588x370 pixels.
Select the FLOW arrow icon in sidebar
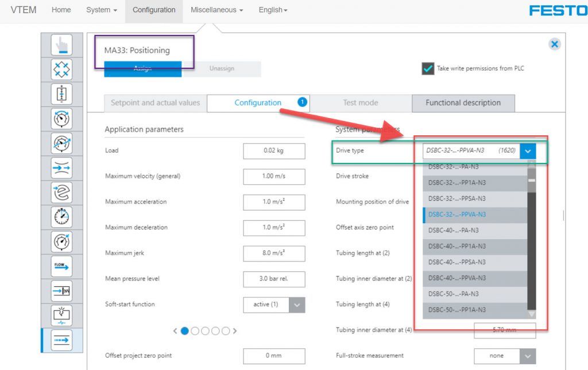61,266
